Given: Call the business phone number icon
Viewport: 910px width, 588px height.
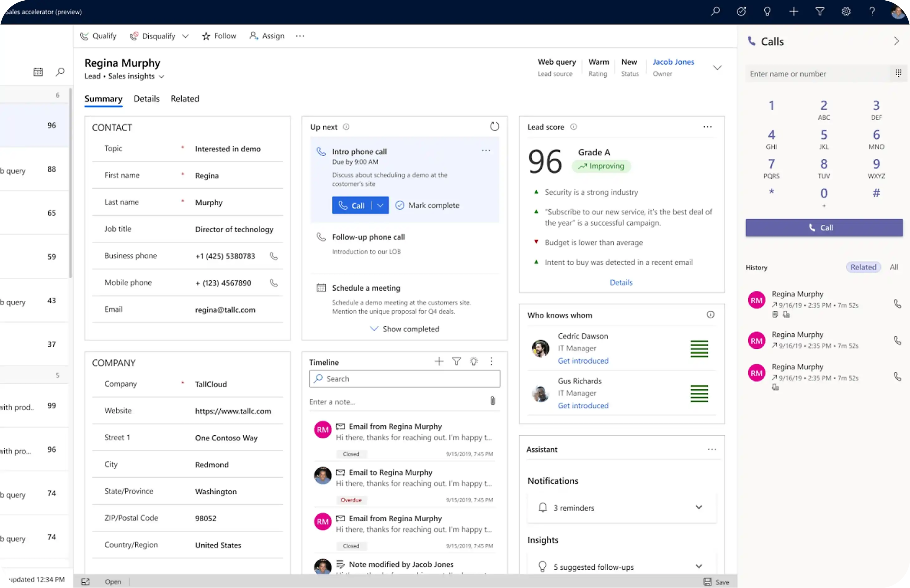Looking at the screenshot, I should 274,256.
